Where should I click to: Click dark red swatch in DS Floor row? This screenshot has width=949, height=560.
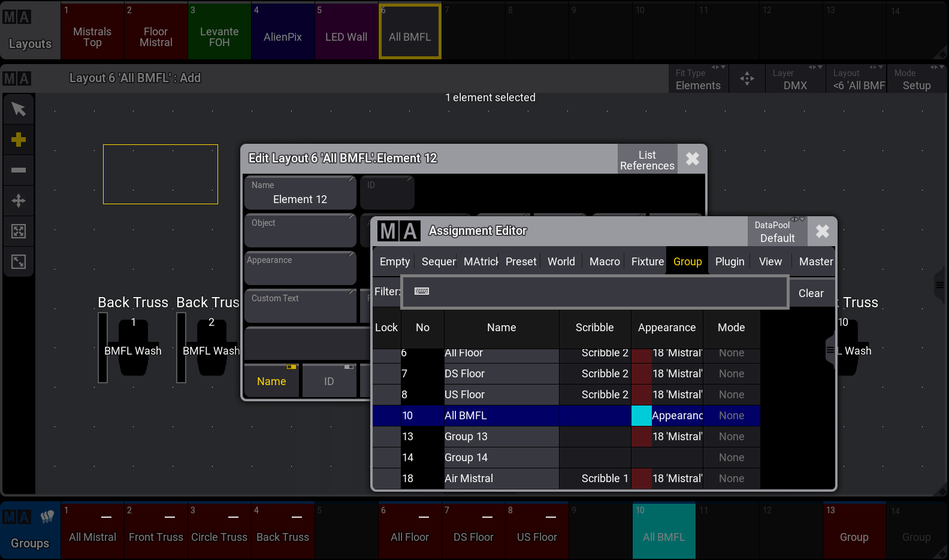click(x=642, y=374)
